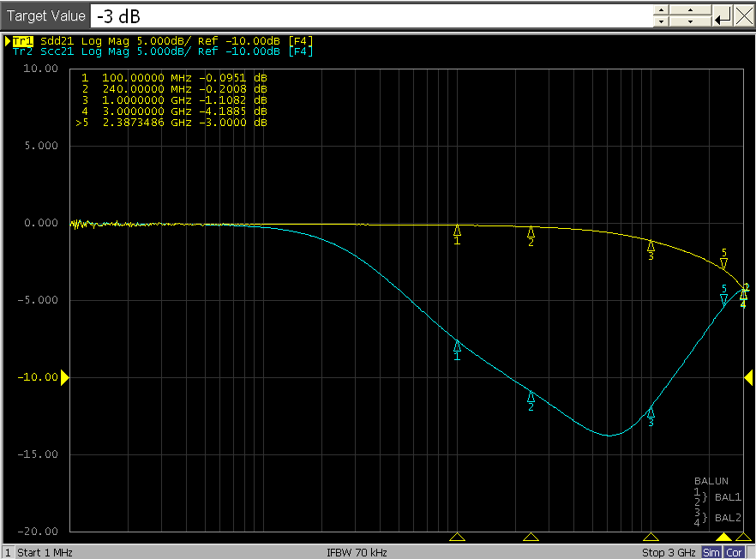
Task: Click the IFBW 70 kHz status label
Action: pos(357,552)
